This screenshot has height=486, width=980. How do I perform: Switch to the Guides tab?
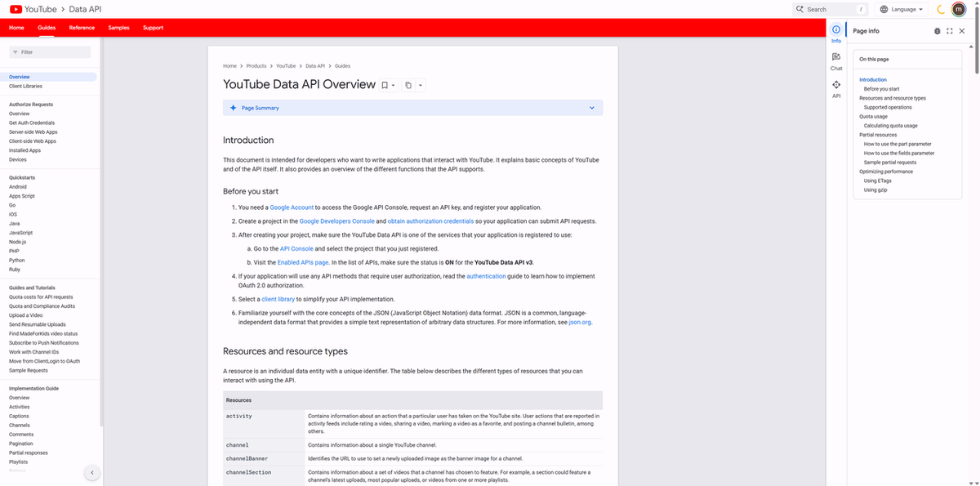pyautogui.click(x=47, y=28)
